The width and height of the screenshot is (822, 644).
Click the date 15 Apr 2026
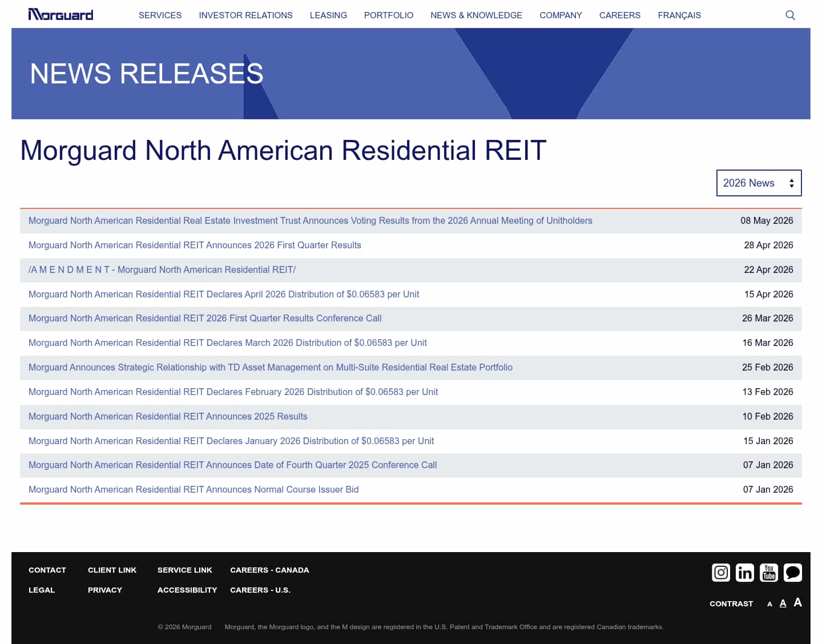(x=768, y=294)
